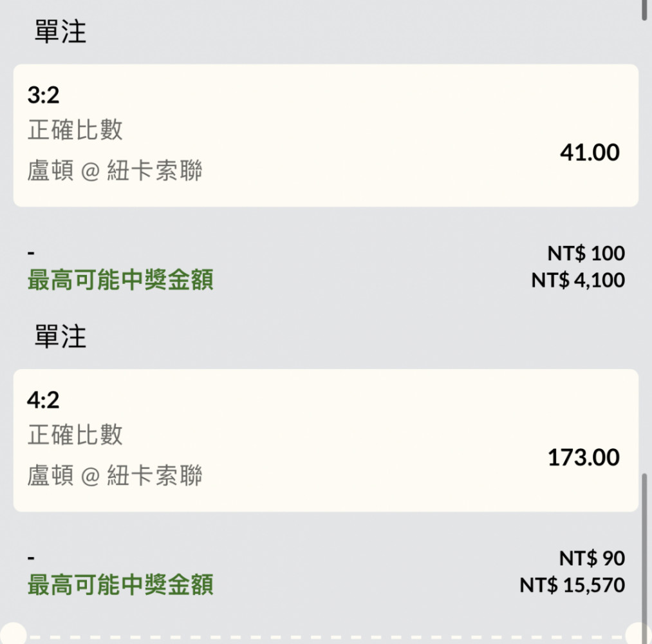
Task: Open the 4:2 correct score bet card
Action: [x=326, y=440]
